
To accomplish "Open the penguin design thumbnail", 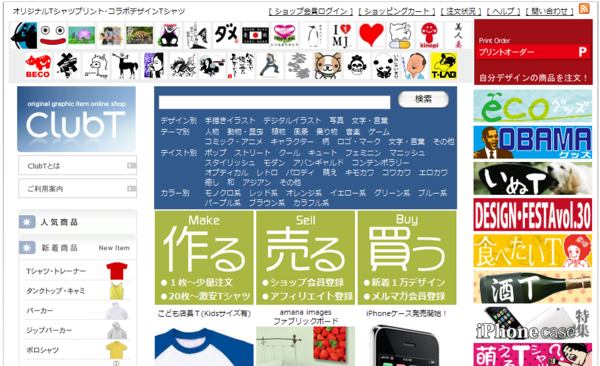I will click(313, 36).
